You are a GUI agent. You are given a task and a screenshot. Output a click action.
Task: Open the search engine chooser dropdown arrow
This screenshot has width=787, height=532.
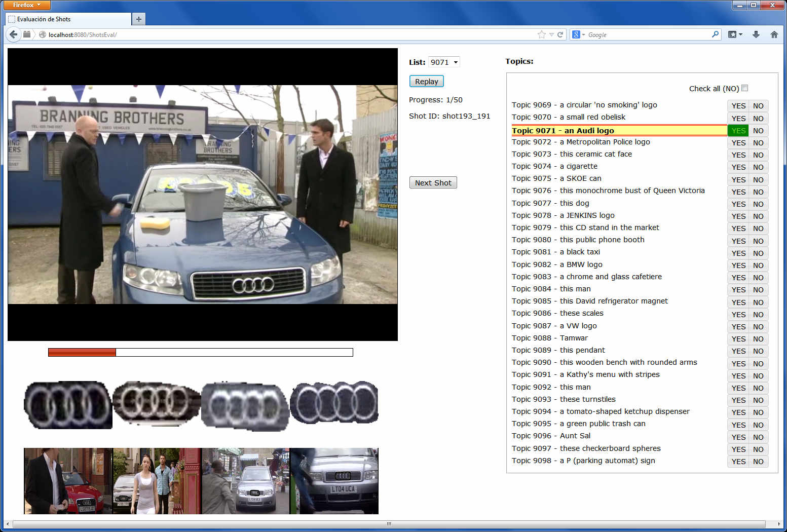click(x=583, y=35)
